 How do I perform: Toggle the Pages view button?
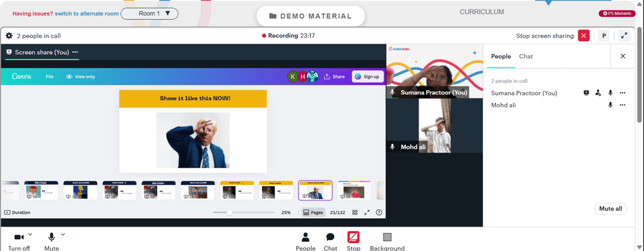313,212
